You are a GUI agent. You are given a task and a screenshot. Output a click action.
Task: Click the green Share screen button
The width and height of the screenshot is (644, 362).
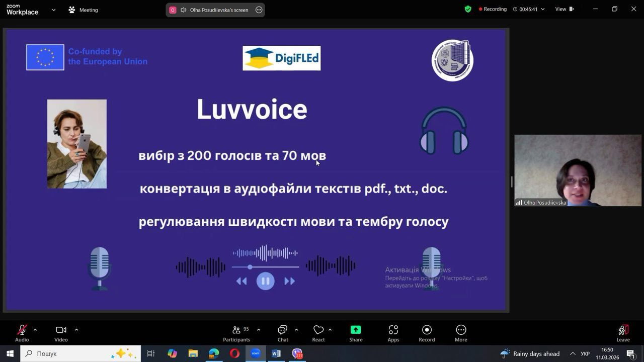point(356,333)
